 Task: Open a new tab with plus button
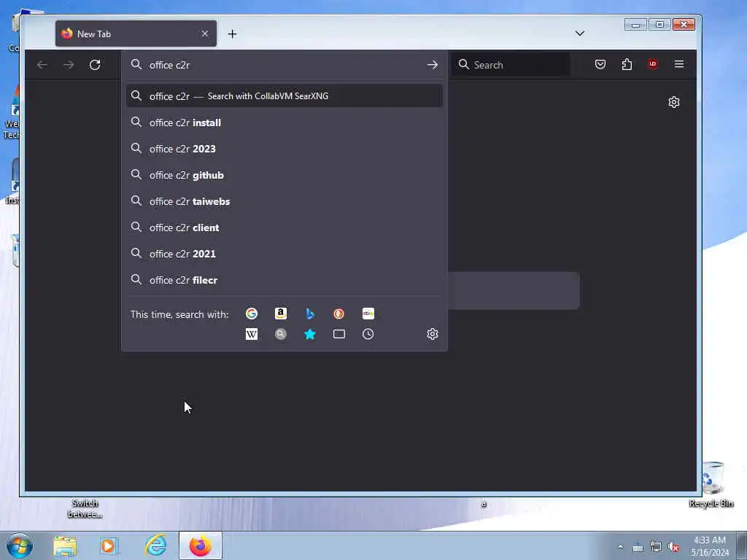(x=232, y=34)
